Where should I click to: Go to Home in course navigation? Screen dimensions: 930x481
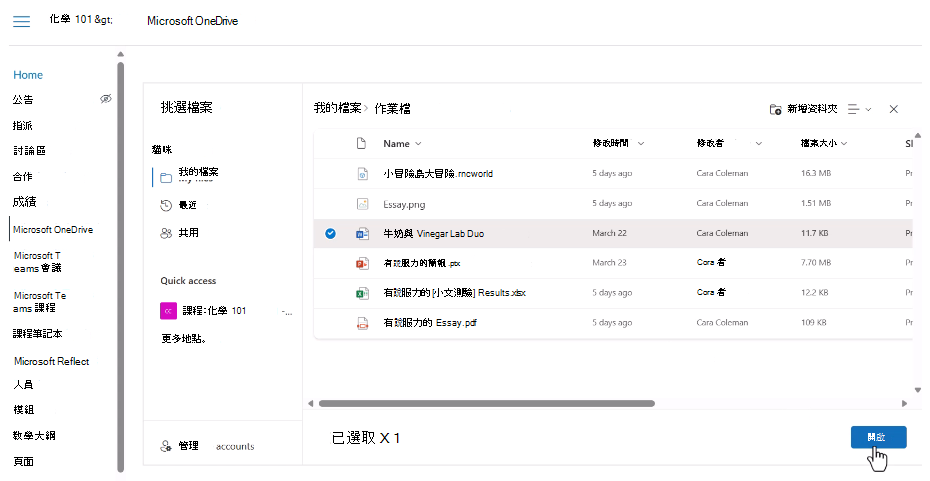coord(28,75)
